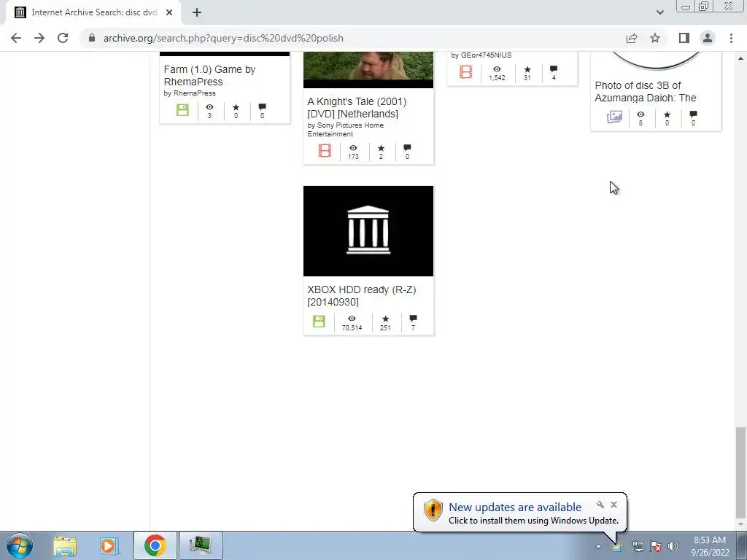Screen dimensions: 747x560
Task: Open Windows Media Player from the taskbar
Action: (x=109, y=545)
